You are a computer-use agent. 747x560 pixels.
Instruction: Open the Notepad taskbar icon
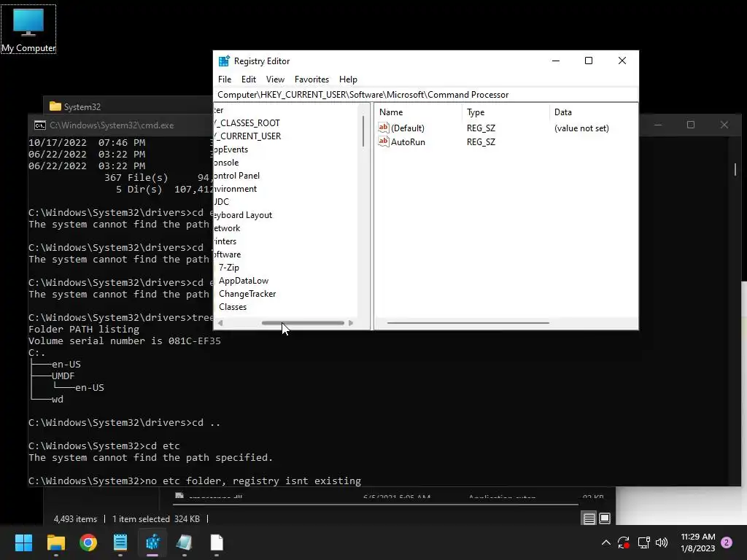120,542
